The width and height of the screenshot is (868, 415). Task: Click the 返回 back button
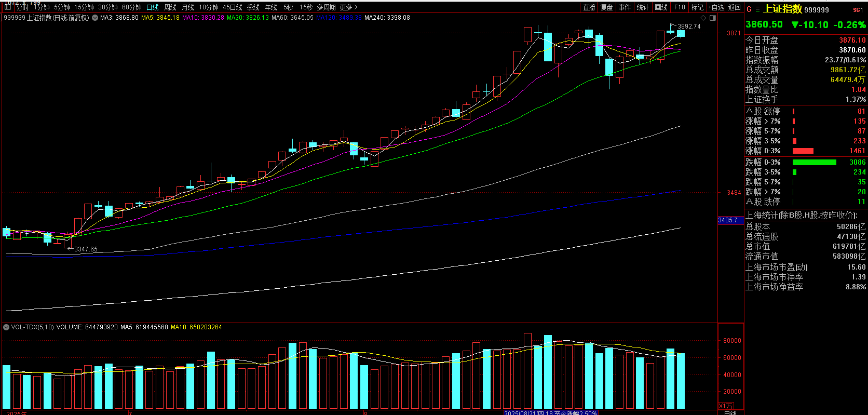(735, 7)
